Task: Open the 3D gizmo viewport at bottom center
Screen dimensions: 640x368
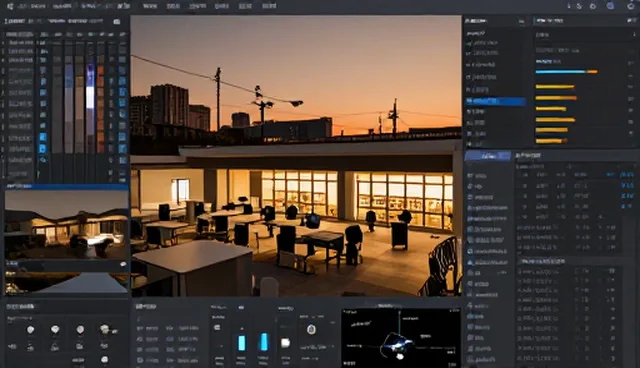Action: [401, 337]
